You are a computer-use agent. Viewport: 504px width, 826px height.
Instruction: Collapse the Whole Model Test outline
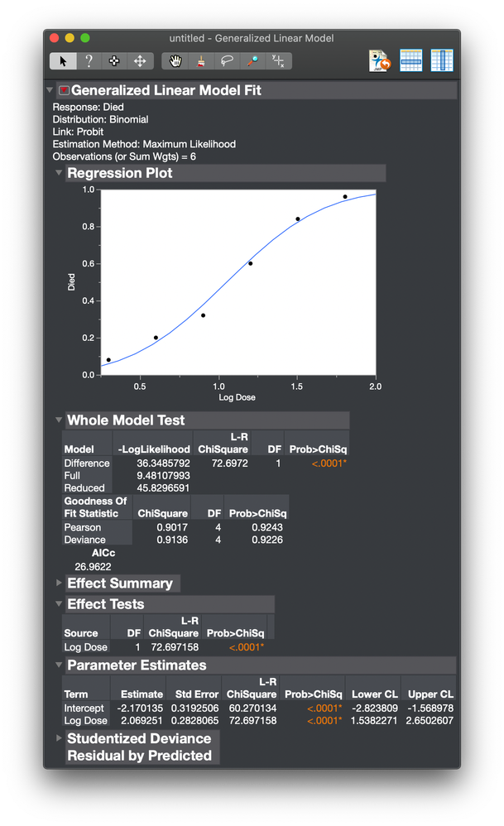pyautogui.click(x=59, y=420)
